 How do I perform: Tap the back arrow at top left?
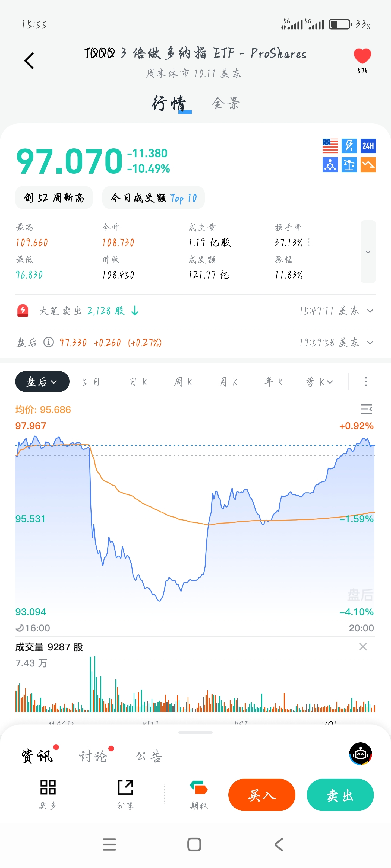[x=29, y=61]
